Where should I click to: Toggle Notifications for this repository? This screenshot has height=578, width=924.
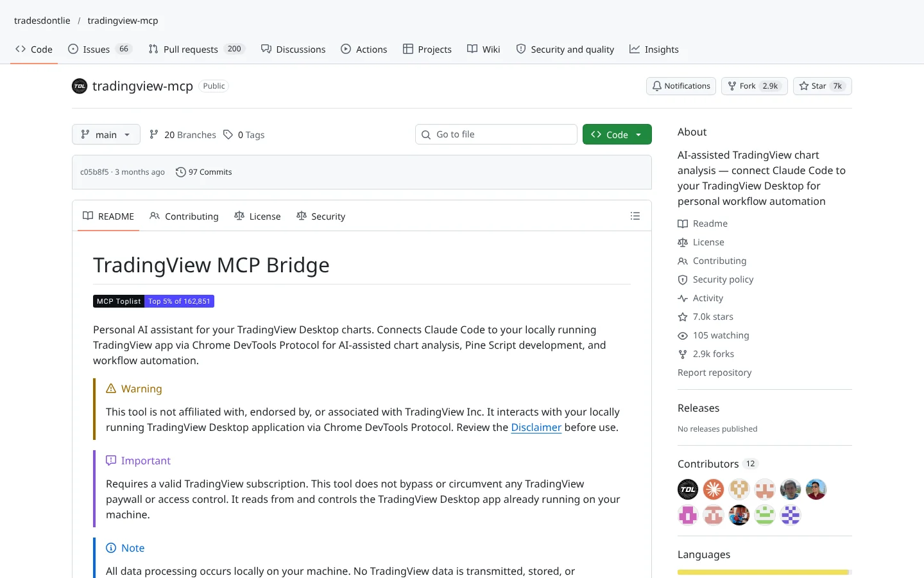[x=681, y=86]
